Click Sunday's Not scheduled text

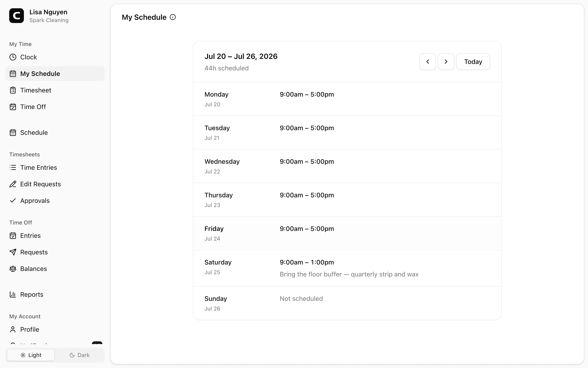click(x=301, y=299)
